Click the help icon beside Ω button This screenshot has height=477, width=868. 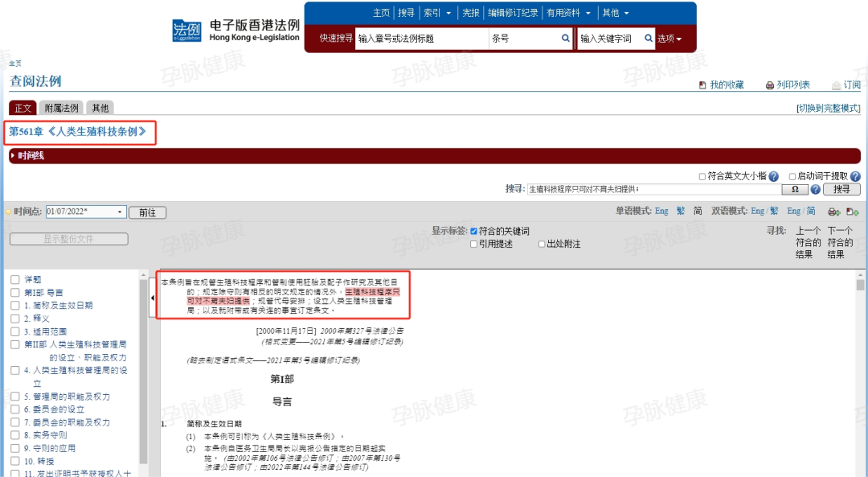815,190
